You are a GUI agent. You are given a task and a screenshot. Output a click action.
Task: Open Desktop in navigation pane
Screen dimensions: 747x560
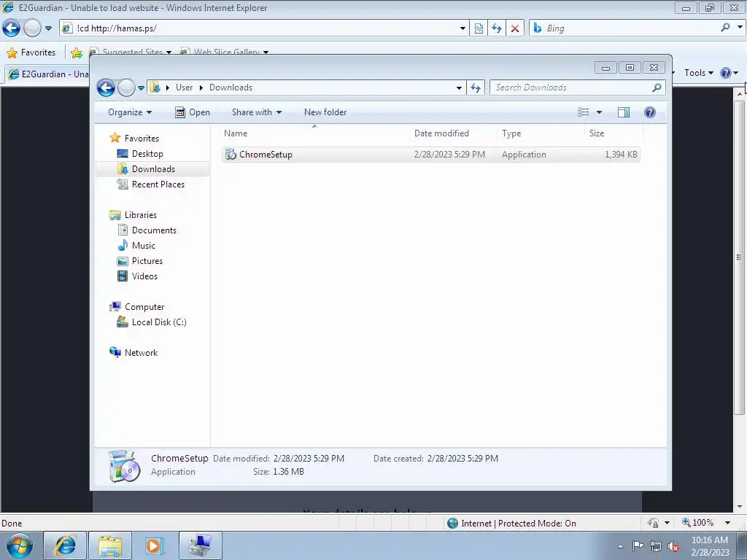tap(147, 154)
